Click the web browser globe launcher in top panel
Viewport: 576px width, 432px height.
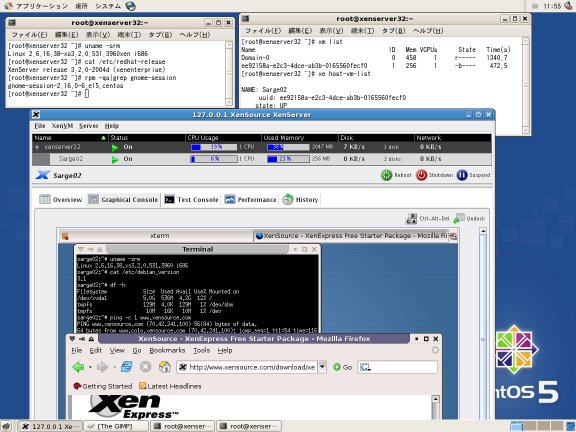[130, 6]
